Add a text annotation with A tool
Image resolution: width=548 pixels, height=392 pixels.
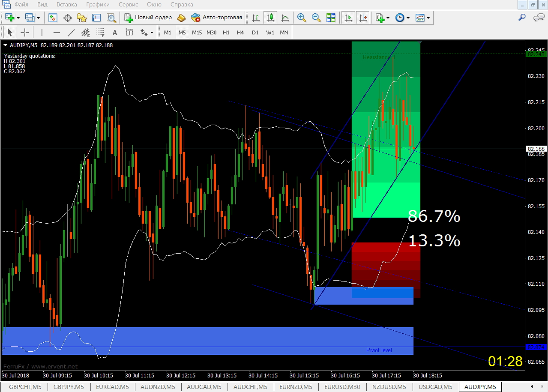click(115, 32)
